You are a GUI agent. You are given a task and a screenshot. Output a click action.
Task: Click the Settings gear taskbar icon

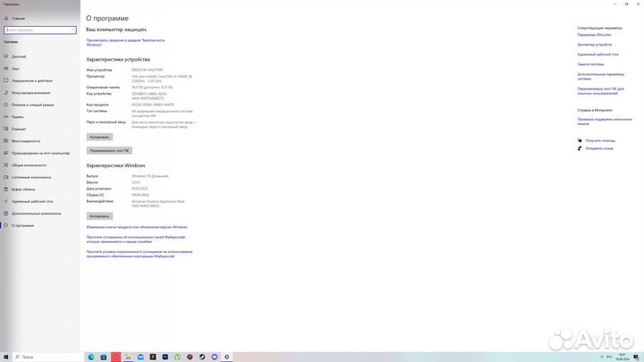tap(226, 357)
